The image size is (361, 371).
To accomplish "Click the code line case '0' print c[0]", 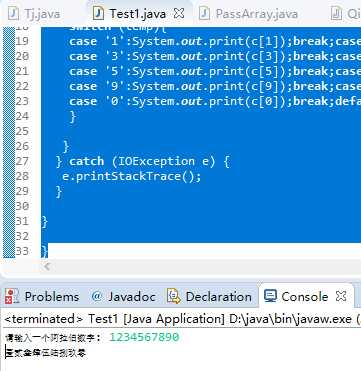I will (x=215, y=101).
